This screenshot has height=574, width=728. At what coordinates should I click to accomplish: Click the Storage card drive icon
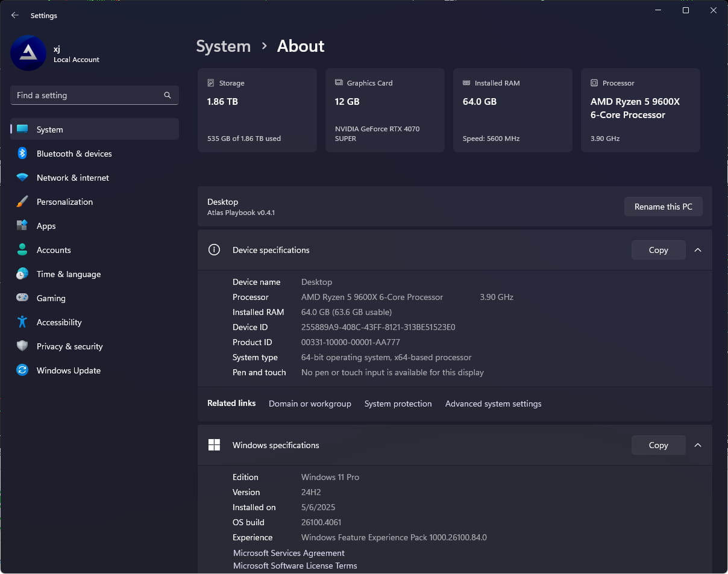pyautogui.click(x=211, y=83)
